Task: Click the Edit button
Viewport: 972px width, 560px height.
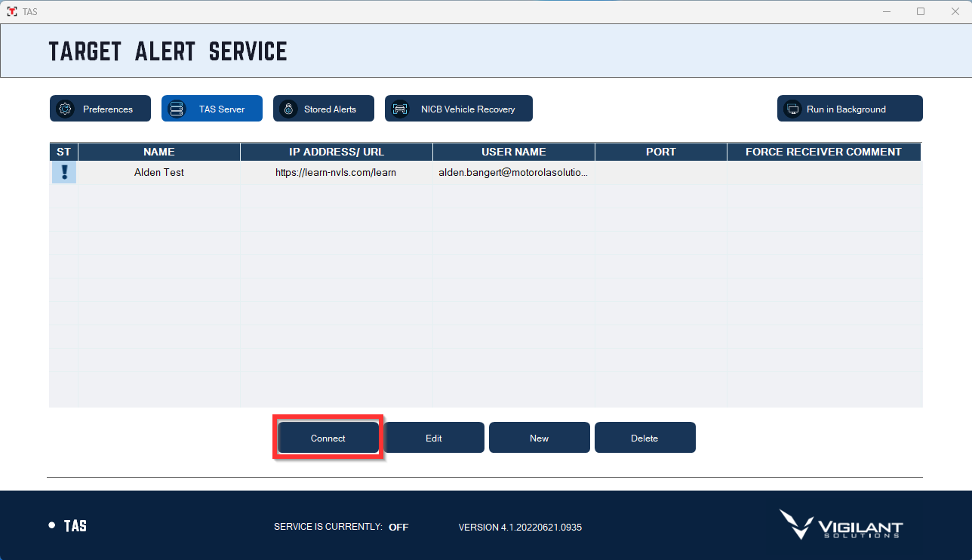Action: point(434,438)
